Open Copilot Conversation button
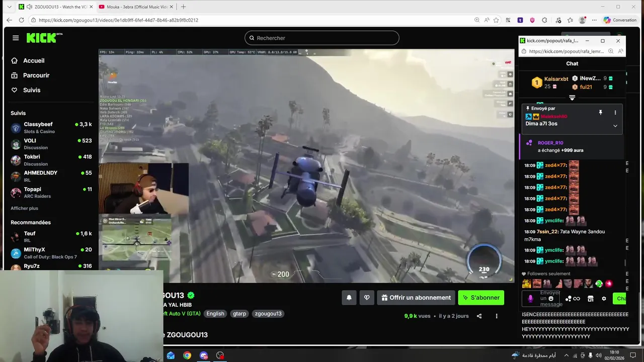 (620, 20)
